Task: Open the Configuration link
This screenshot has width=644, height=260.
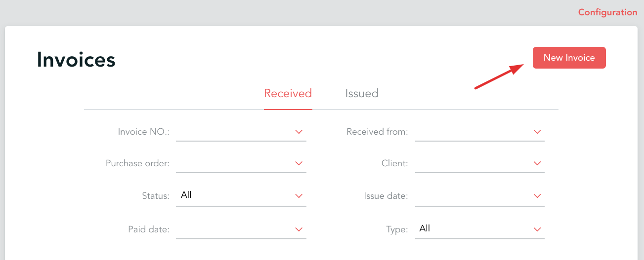Action: pyautogui.click(x=607, y=12)
